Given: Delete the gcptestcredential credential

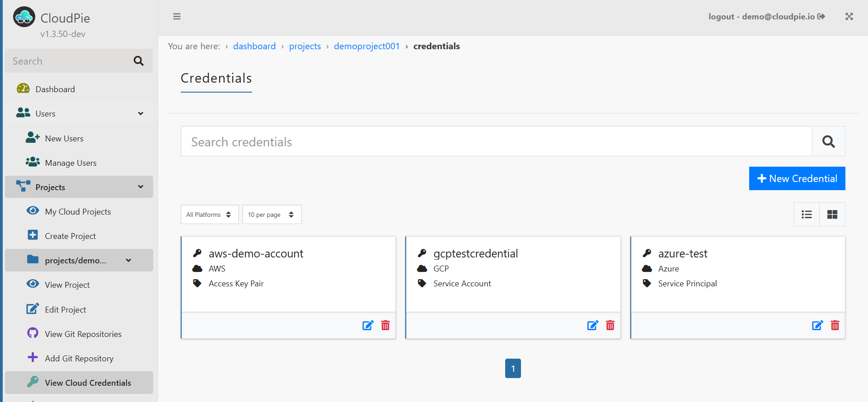Looking at the screenshot, I should (610, 325).
